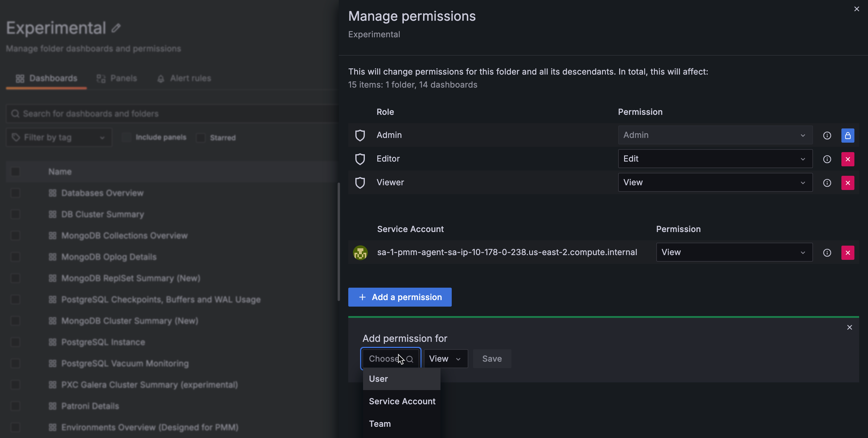The image size is (868, 438).
Task: Expand the Viewer permission dropdown
Action: click(x=715, y=182)
